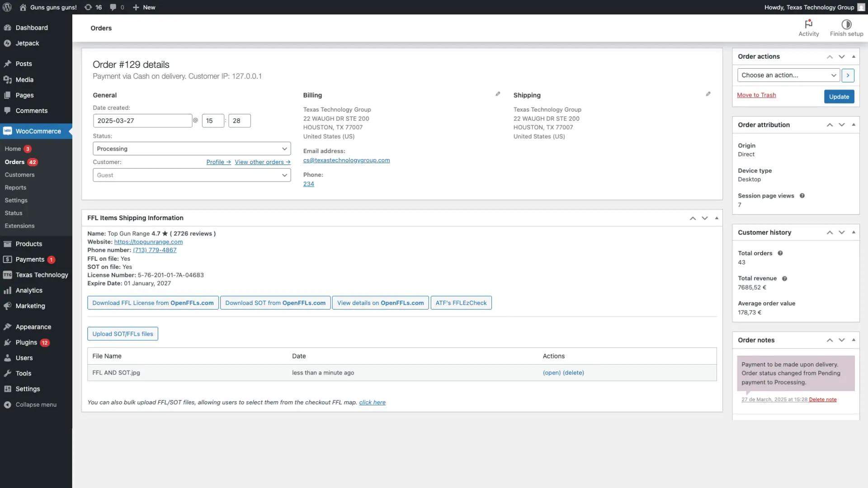Collapse the Order notes panel
Image resolution: width=868 pixels, height=488 pixels.
pyautogui.click(x=854, y=340)
